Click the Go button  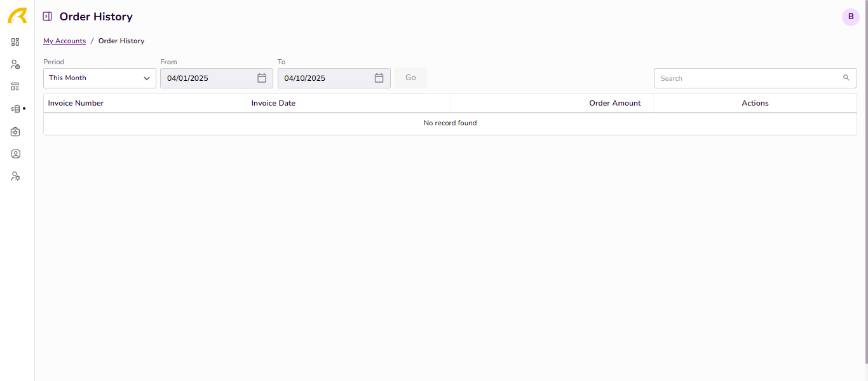coord(410,78)
